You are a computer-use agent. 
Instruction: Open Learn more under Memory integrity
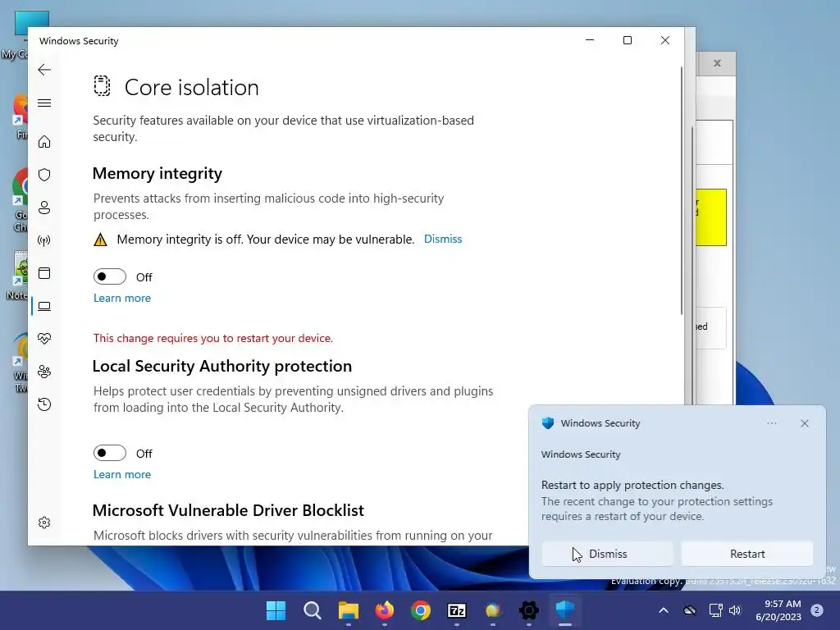122,298
